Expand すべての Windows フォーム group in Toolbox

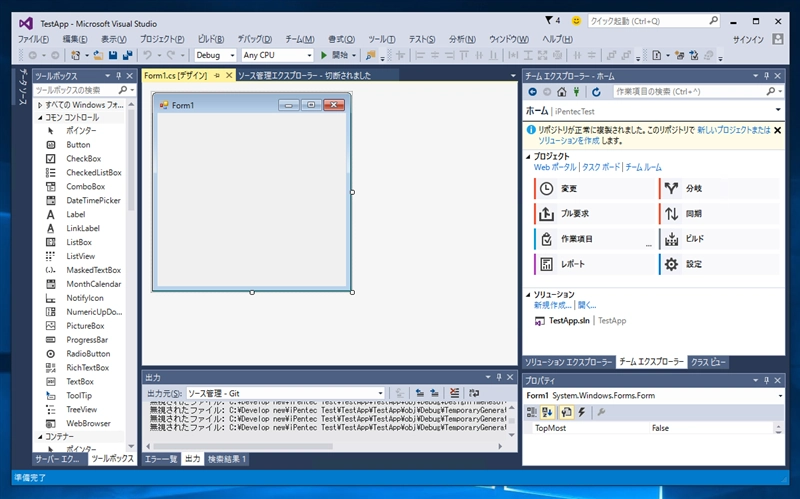[x=40, y=105]
